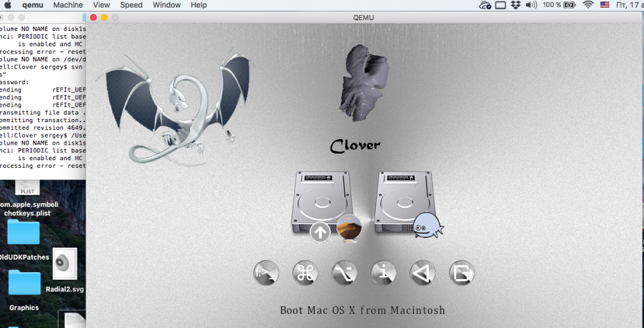This screenshot has height=328, width=644.
Task: Select the symbolichotkeys.plist desktop file
Action: coord(27,197)
